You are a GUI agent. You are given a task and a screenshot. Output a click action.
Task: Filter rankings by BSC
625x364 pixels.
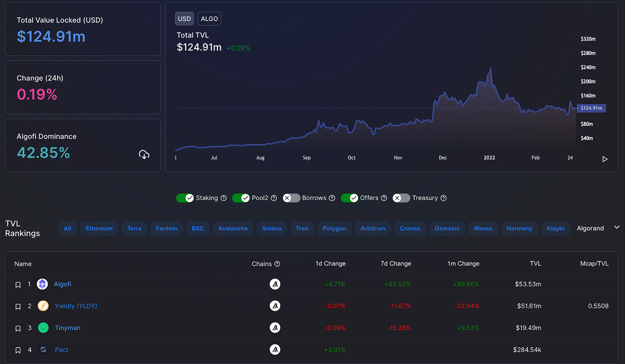[198, 228]
